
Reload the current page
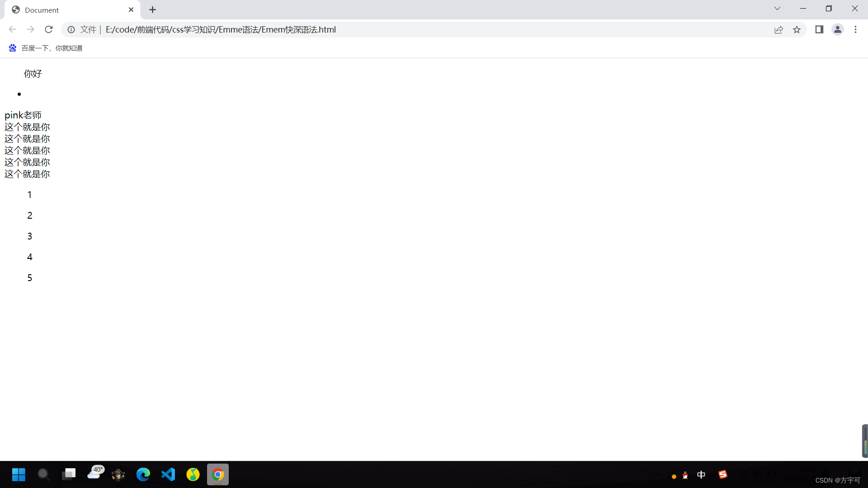click(x=49, y=29)
